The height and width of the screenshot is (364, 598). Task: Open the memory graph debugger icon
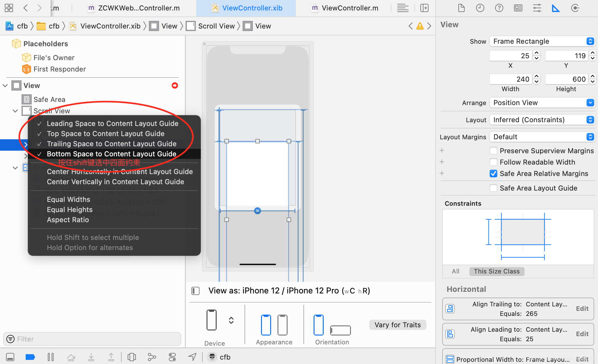pos(152,357)
